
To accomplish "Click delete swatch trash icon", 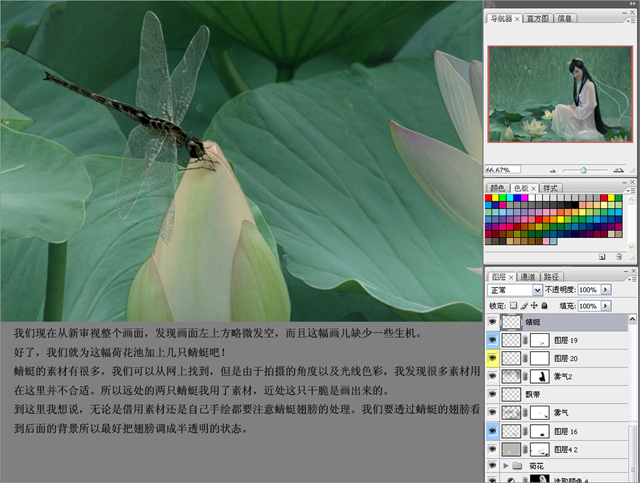I will [x=619, y=257].
